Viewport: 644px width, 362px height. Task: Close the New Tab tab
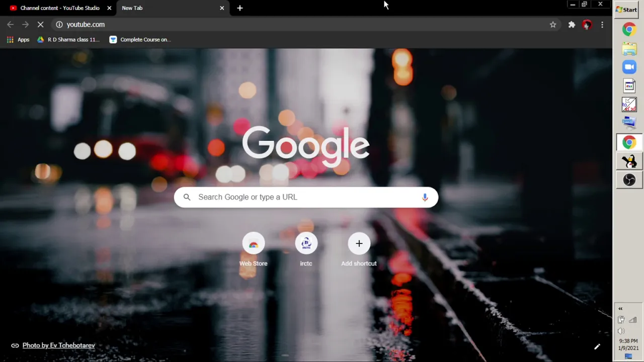[x=222, y=8]
